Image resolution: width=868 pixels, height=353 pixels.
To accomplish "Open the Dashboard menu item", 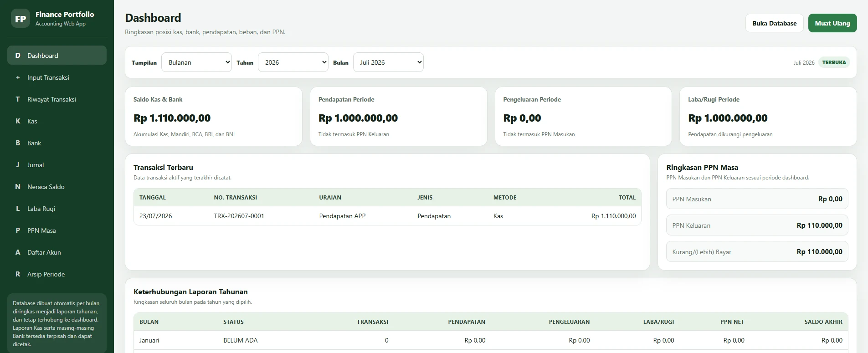I will coord(57,56).
